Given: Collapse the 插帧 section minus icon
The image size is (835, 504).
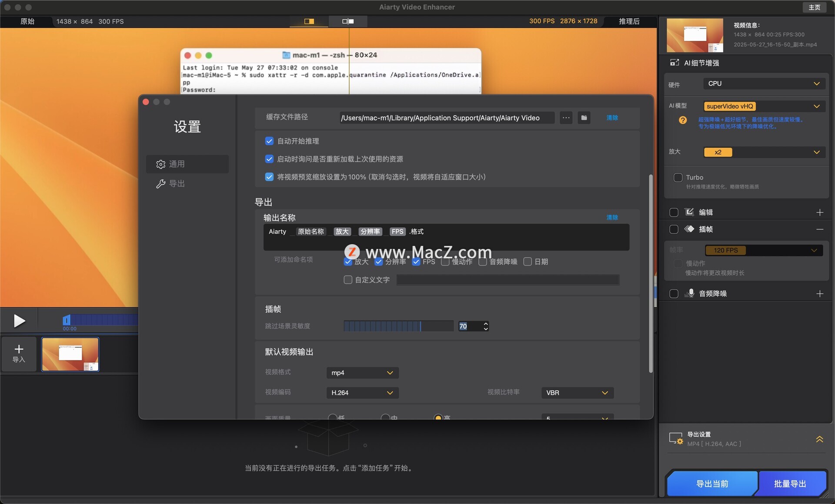Looking at the screenshot, I should click(x=820, y=229).
